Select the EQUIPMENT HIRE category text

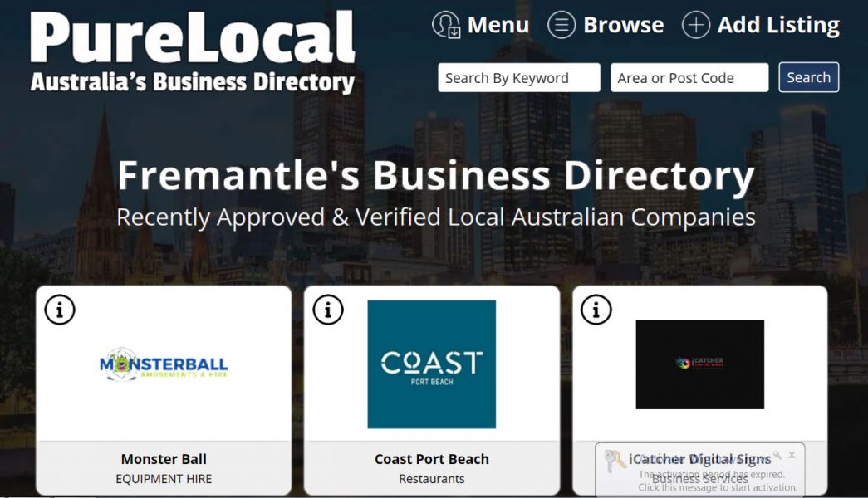pyautogui.click(x=164, y=479)
